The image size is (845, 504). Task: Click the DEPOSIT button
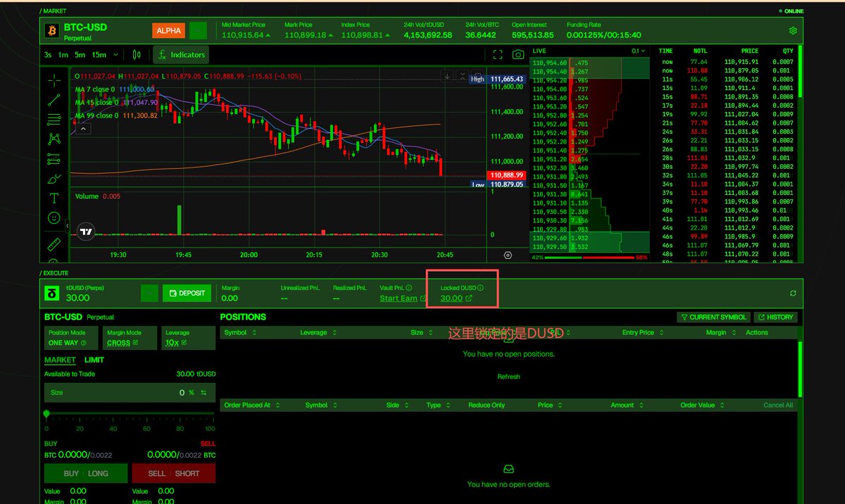point(187,294)
